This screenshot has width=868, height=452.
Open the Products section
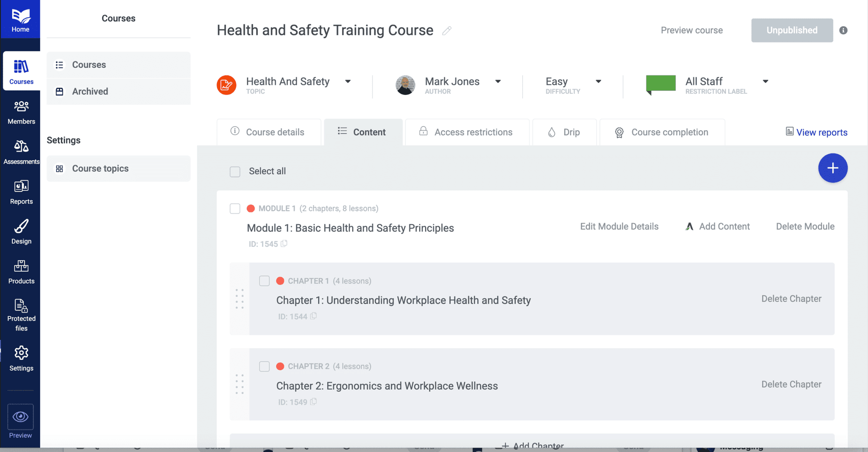21,271
